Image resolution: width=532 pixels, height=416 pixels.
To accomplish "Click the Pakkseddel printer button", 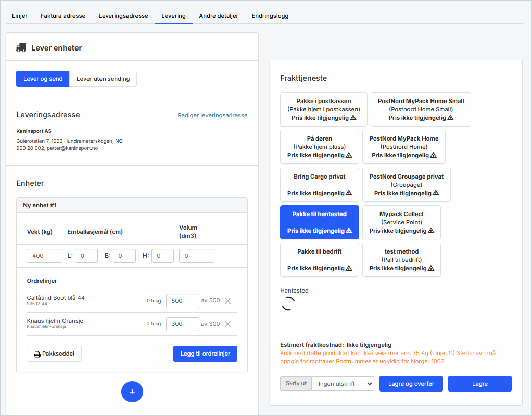I will click(x=54, y=354).
